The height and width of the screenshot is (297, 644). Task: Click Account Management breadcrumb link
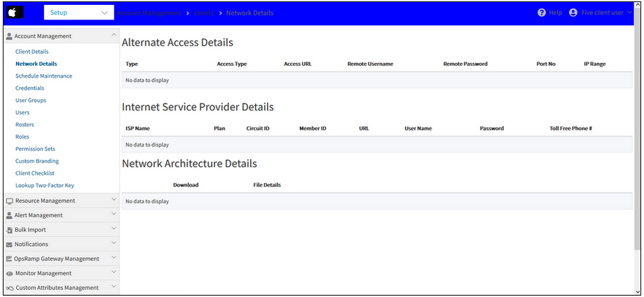[x=149, y=13]
